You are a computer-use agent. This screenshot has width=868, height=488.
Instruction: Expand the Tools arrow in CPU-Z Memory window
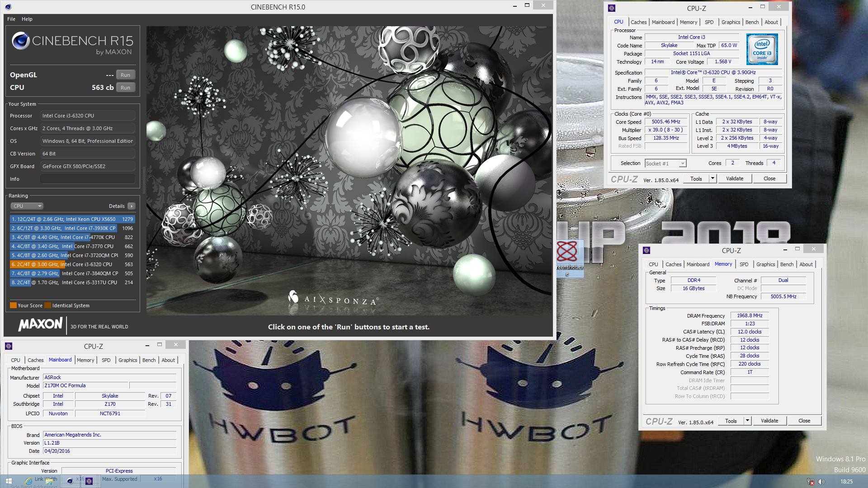pyautogui.click(x=747, y=421)
